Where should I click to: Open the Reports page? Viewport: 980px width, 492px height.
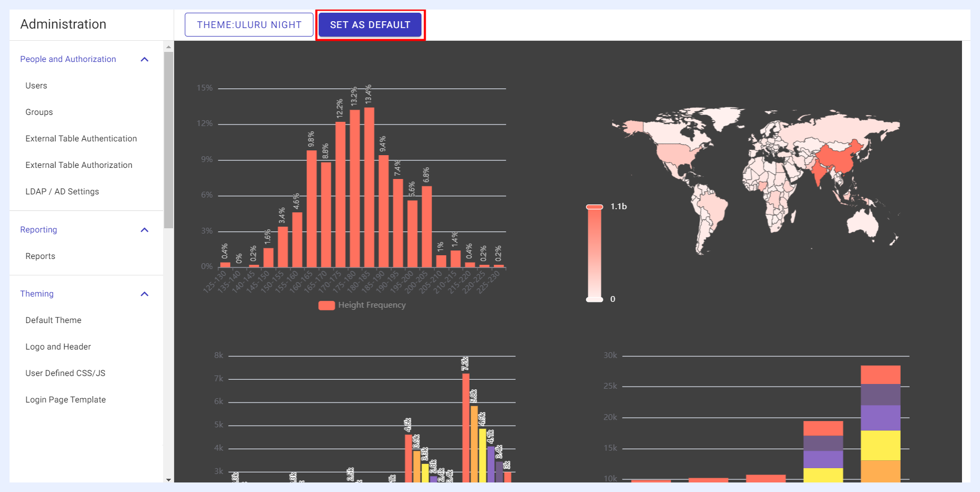[40, 256]
